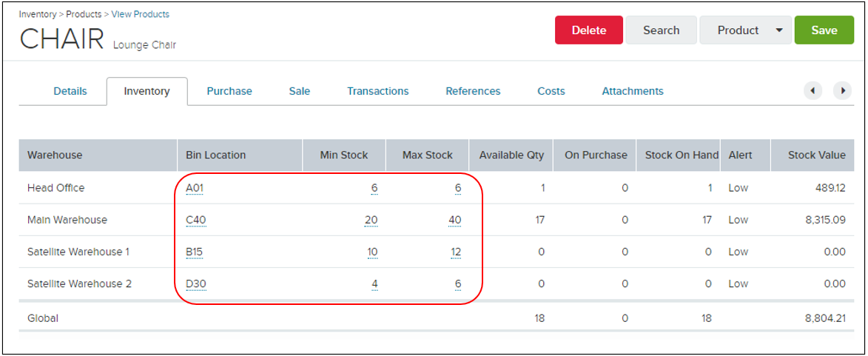Click the Search button

[661, 30]
